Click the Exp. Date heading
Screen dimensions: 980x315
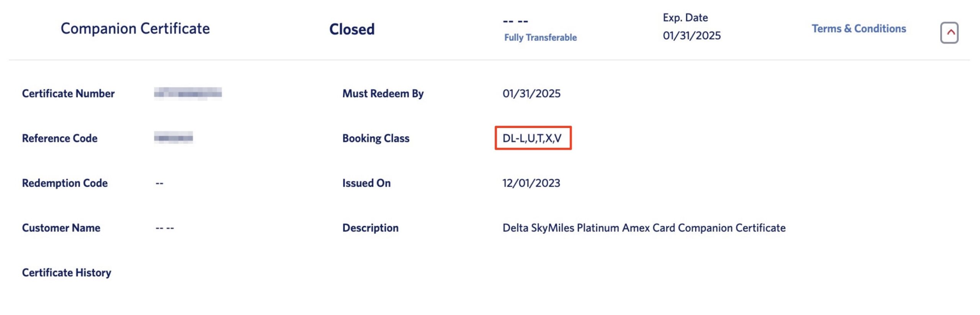pyautogui.click(x=685, y=17)
